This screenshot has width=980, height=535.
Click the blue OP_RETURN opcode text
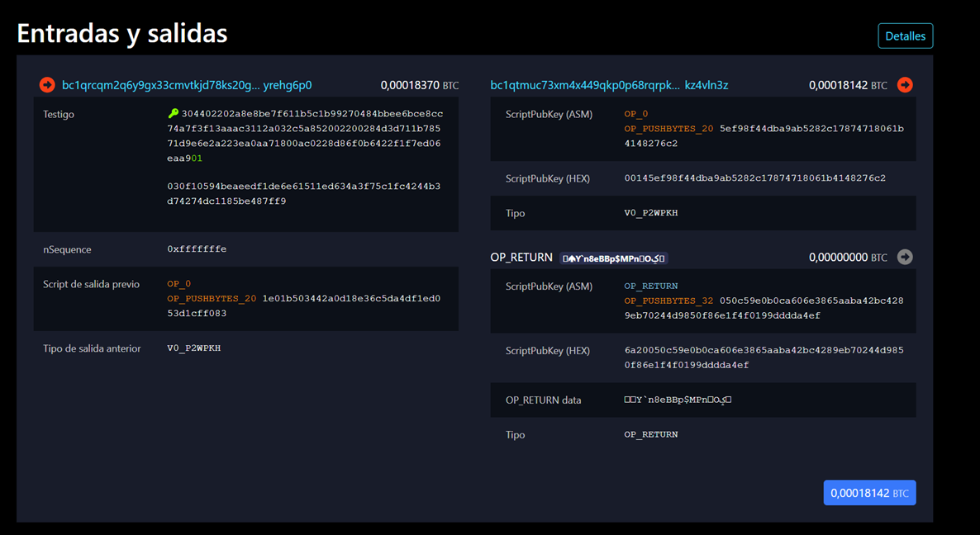point(650,286)
